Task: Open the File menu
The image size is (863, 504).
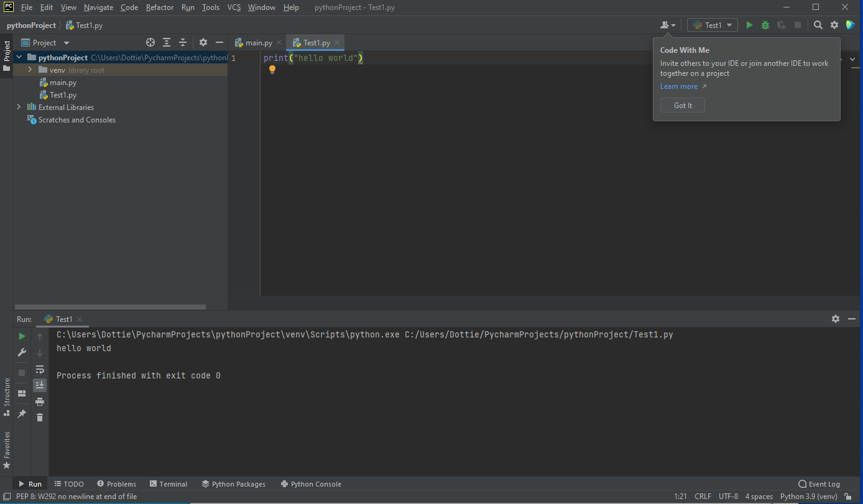Action: pyautogui.click(x=27, y=7)
